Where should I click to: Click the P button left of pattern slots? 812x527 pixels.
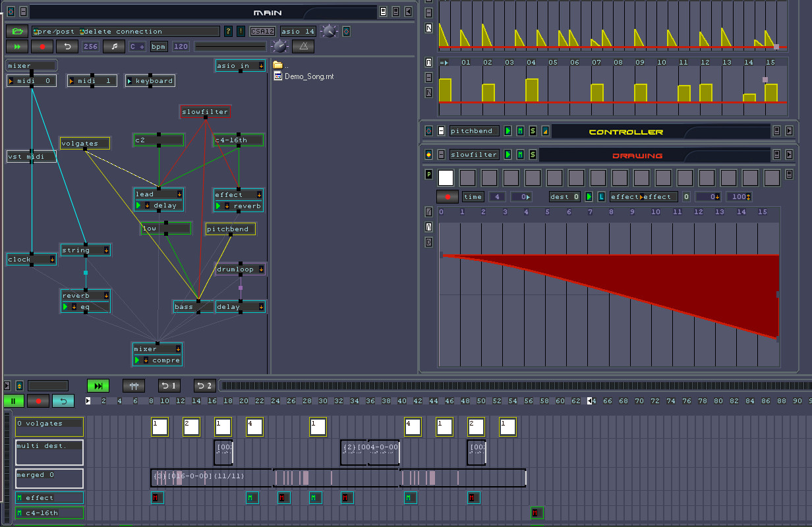428,175
